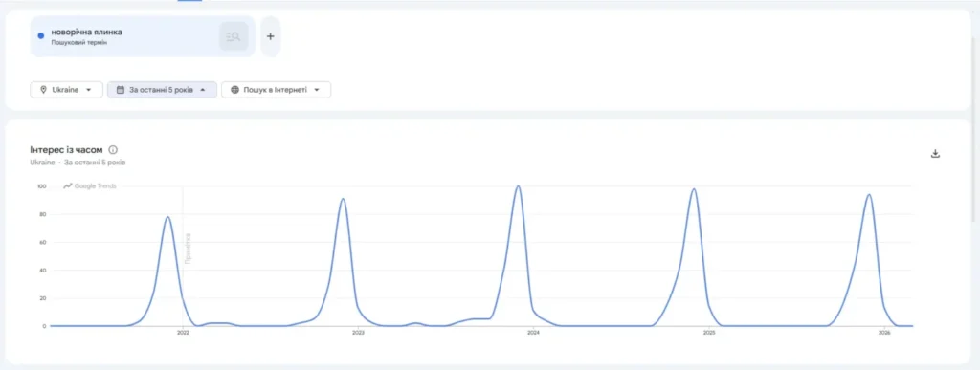Click the 2025 label on the chart axis

click(709, 333)
